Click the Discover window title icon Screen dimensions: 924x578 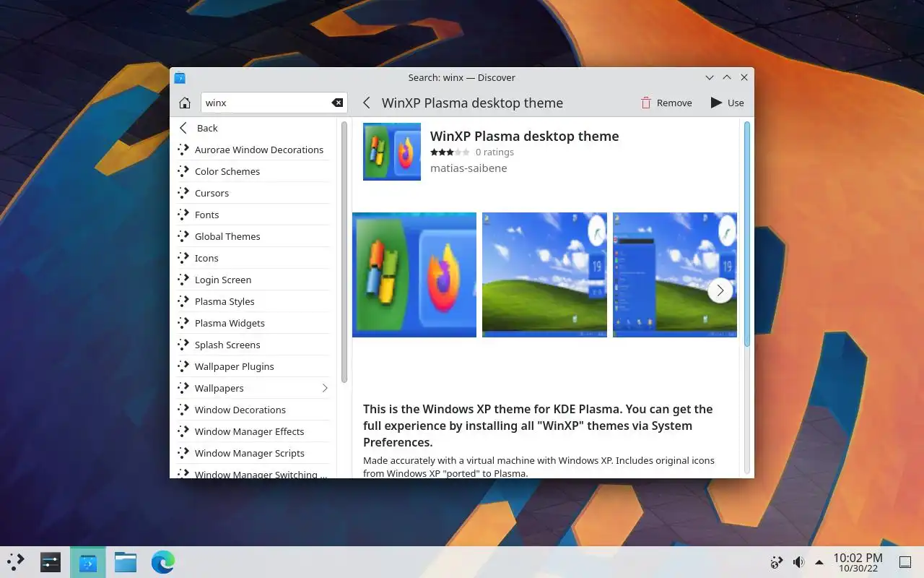coord(180,77)
